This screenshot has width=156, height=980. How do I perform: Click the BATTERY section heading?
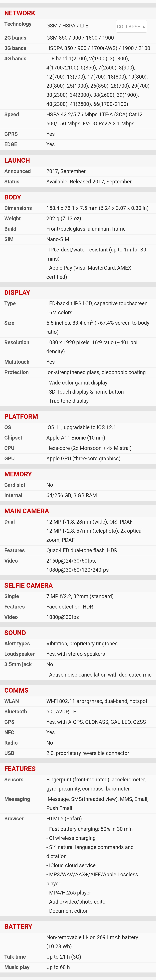tap(18, 926)
